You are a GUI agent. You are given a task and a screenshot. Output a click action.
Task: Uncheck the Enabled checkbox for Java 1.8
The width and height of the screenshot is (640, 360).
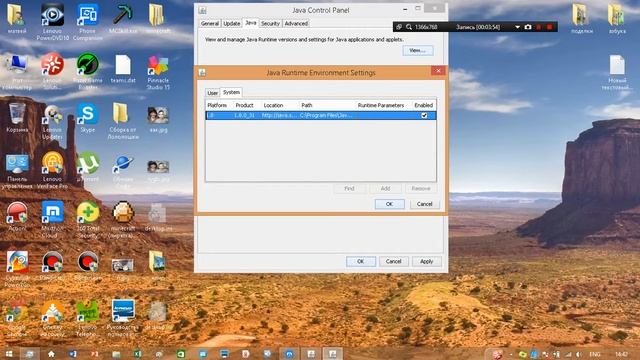pyautogui.click(x=424, y=116)
